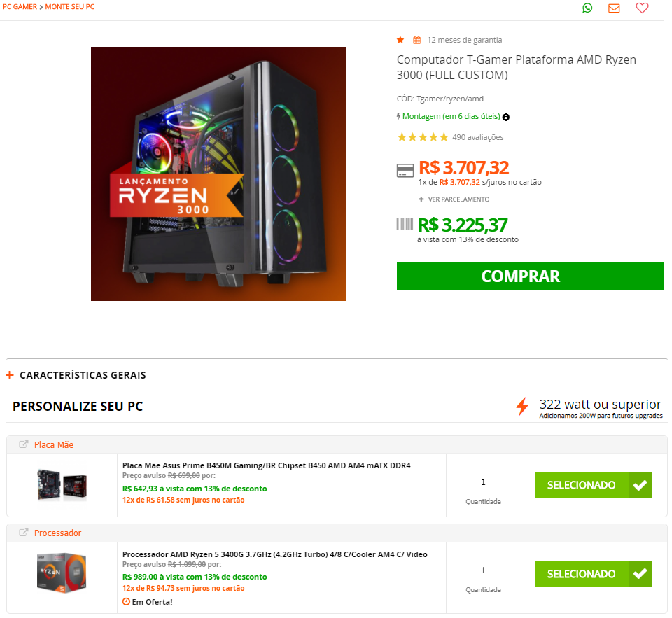This screenshot has width=672, height=618.
Task: Open Processador external link icon
Action: click(x=24, y=533)
